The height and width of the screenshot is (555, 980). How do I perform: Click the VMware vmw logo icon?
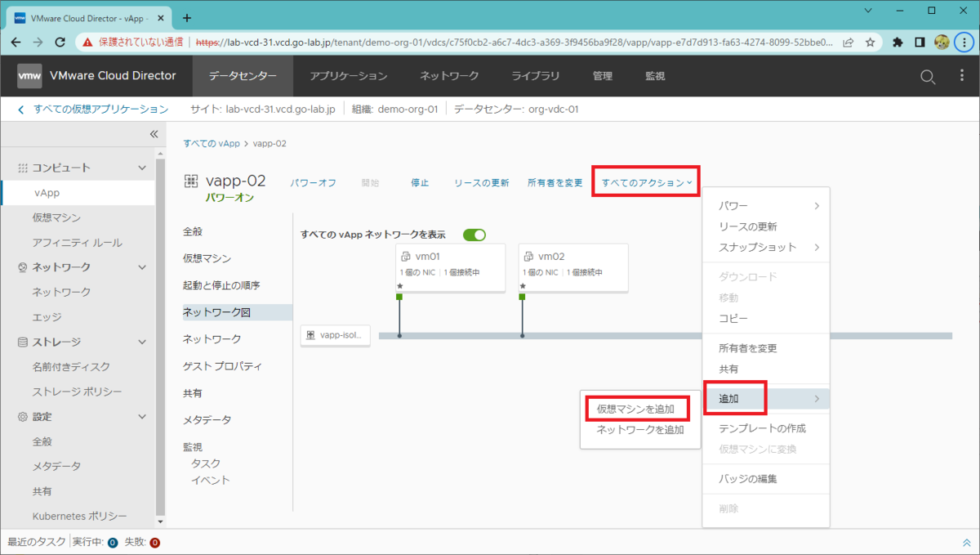[x=29, y=75]
